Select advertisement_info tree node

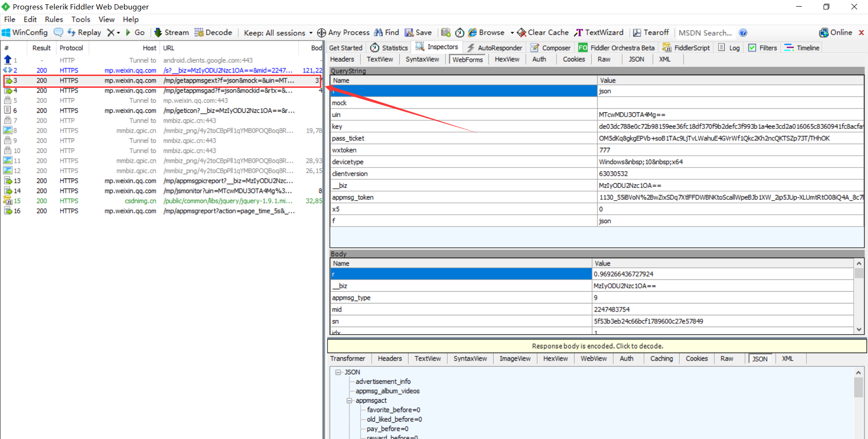pos(383,381)
